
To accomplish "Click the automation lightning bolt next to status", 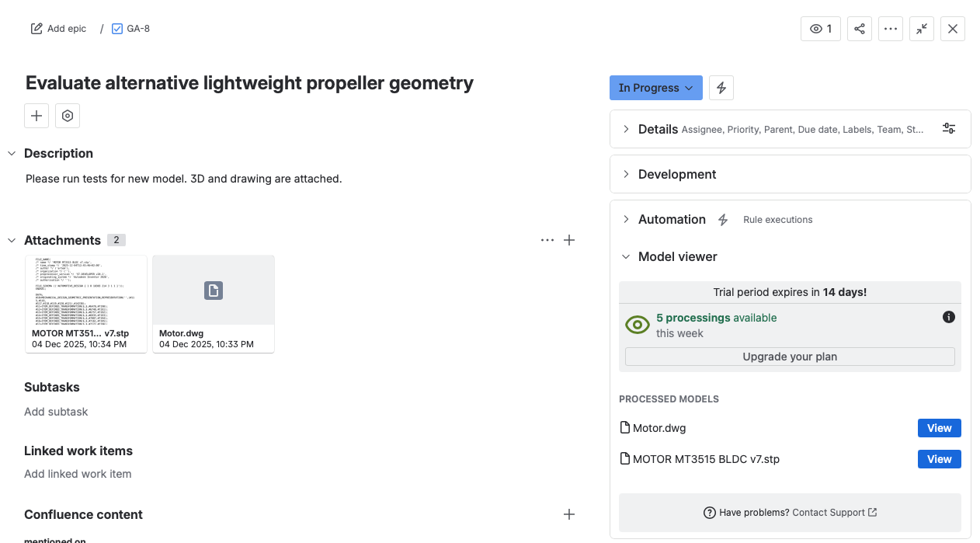I will [721, 88].
